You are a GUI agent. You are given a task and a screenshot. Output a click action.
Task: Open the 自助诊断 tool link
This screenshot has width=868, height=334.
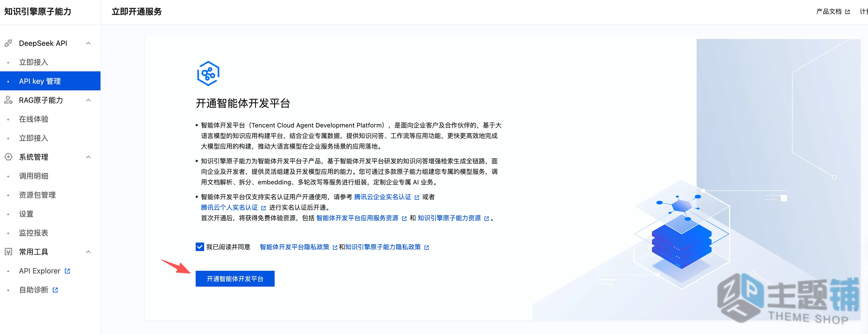tap(34, 290)
